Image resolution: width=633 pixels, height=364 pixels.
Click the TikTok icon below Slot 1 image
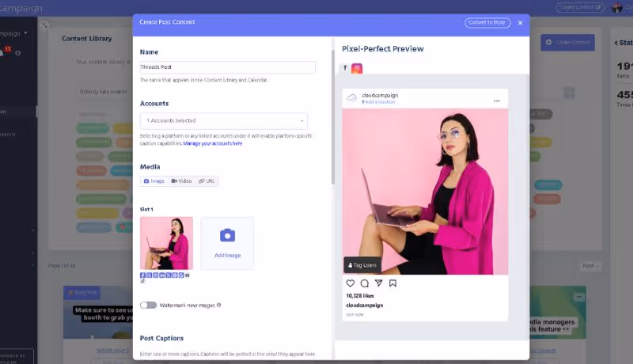[142, 281]
